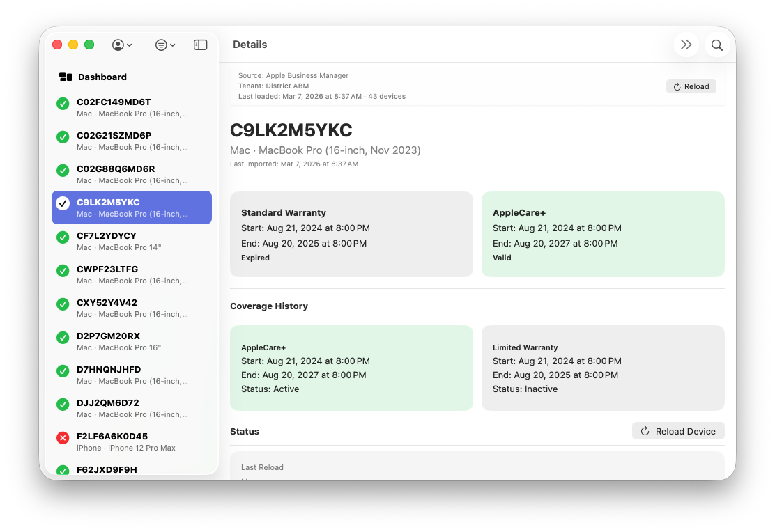The width and height of the screenshot is (775, 532).
Task: Open the filter dropdown chevron
Action: (x=172, y=45)
